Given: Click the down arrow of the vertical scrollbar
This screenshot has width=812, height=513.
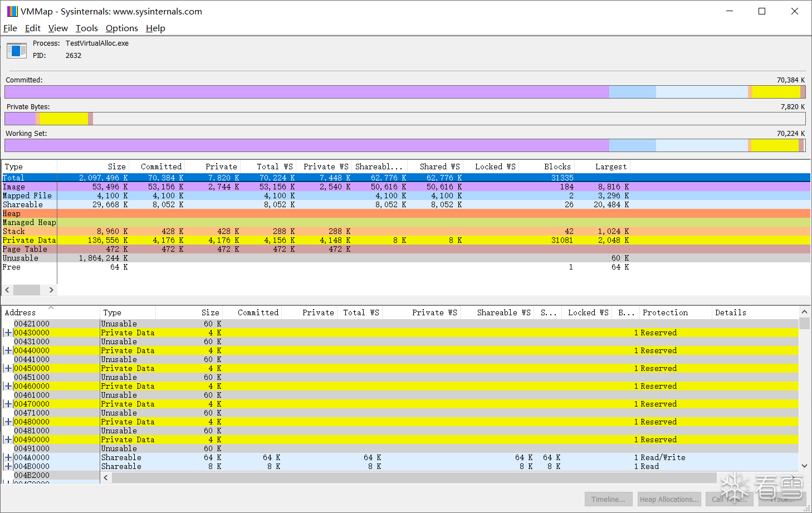Looking at the screenshot, I should 805,466.
